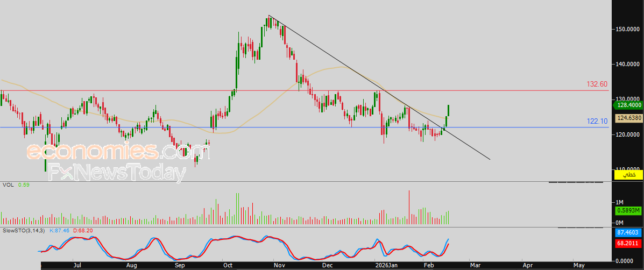Click the May label on time axis
Image resolution: width=644 pixels, height=270 pixels.
pyautogui.click(x=578, y=265)
